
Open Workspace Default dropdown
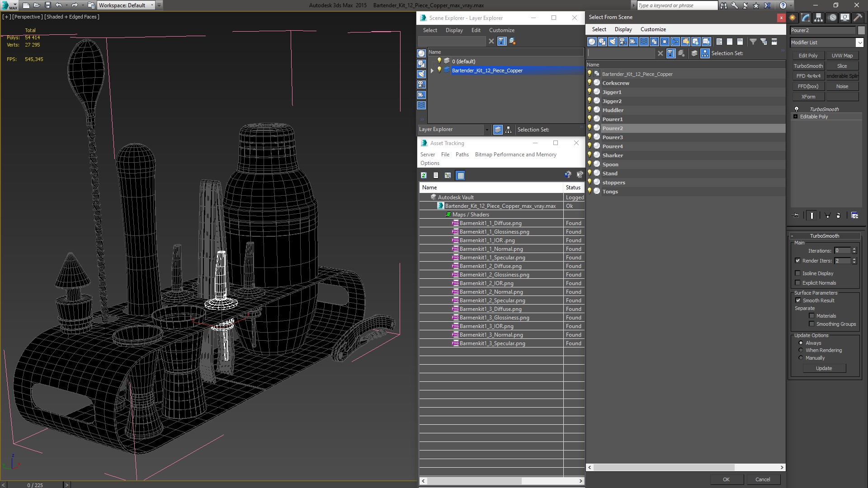coord(152,5)
